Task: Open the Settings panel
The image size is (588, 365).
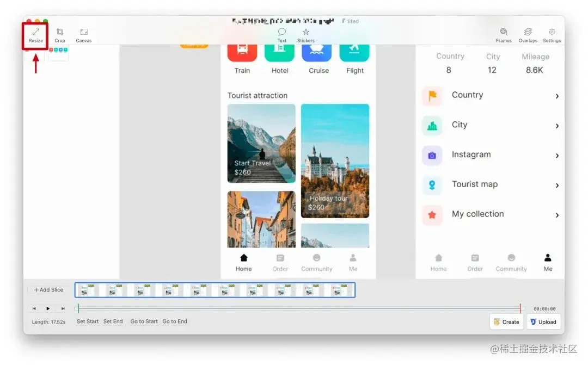Action: coord(552,35)
